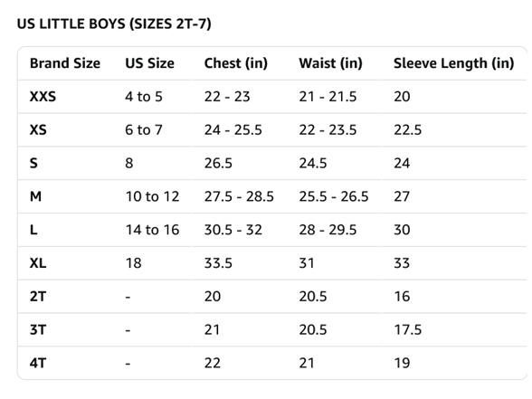Select the Sleeve Length (in) header
This screenshot has width=532, height=399.
(453, 63)
